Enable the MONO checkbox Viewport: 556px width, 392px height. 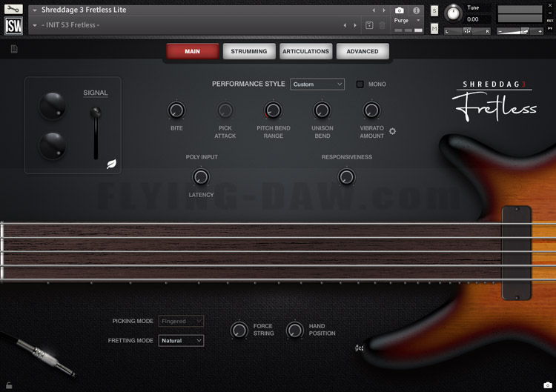(x=360, y=84)
